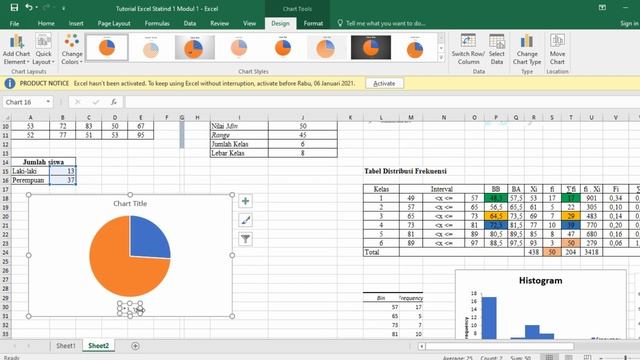Switch to Sheet1 tab
The image size is (640, 360).
click(66, 346)
